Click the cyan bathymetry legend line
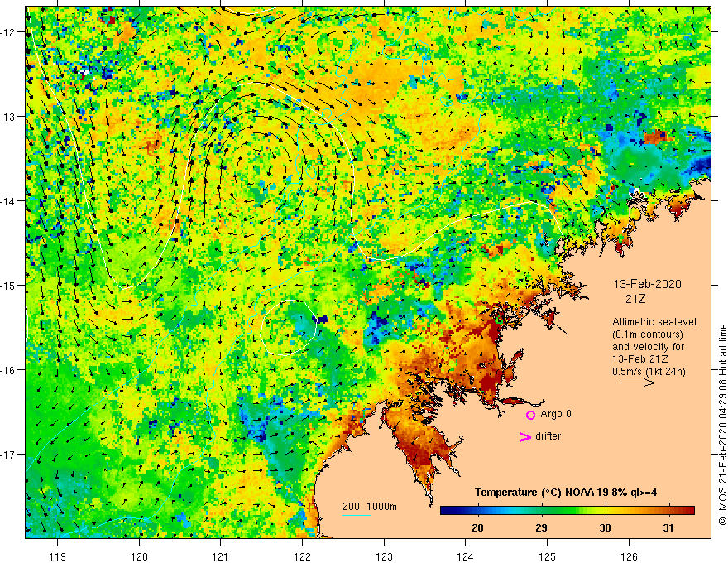This screenshot has width=728, height=563. 357,515
